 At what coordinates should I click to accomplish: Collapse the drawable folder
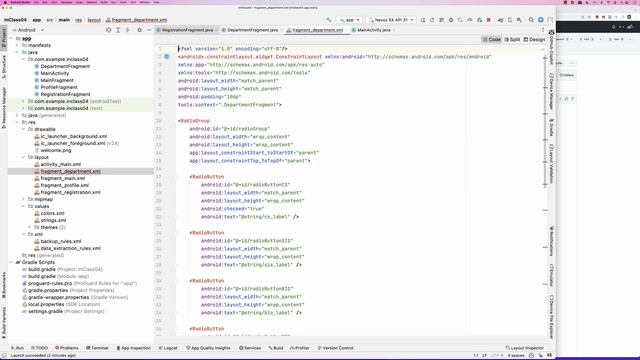click(23, 129)
